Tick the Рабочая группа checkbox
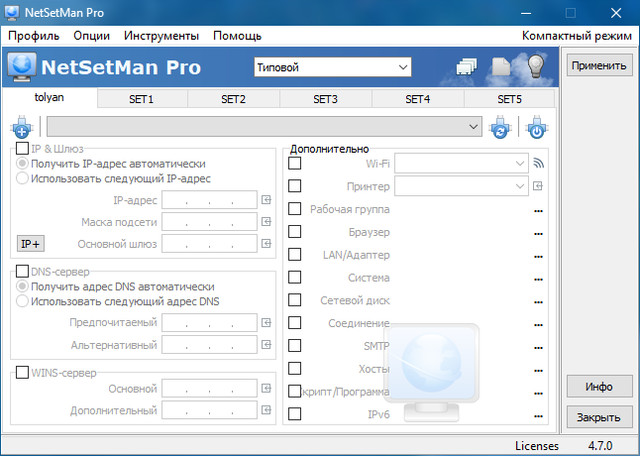Viewport: 640px width, 456px height. (x=295, y=209)
